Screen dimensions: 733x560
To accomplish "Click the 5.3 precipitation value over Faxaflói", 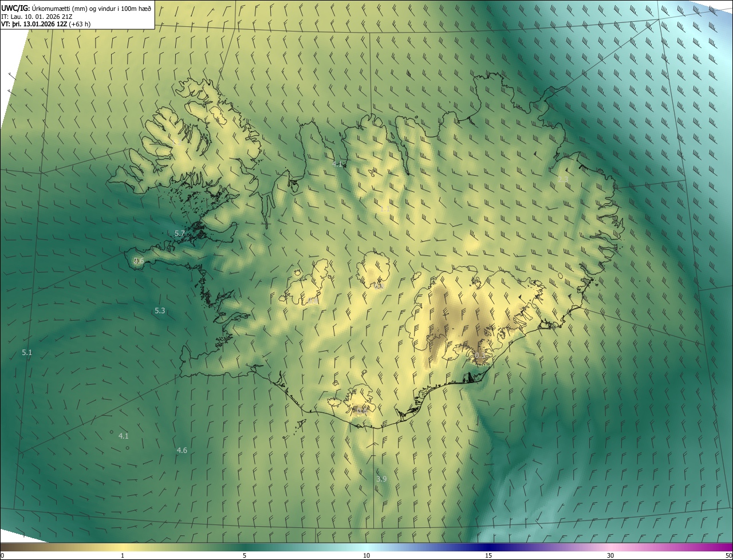I will pyautogui.click(x=160, y=311).
